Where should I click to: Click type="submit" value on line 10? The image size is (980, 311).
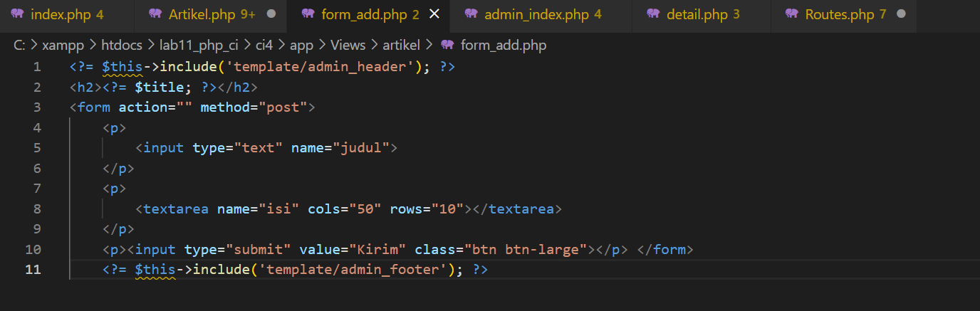pos(259,250)
